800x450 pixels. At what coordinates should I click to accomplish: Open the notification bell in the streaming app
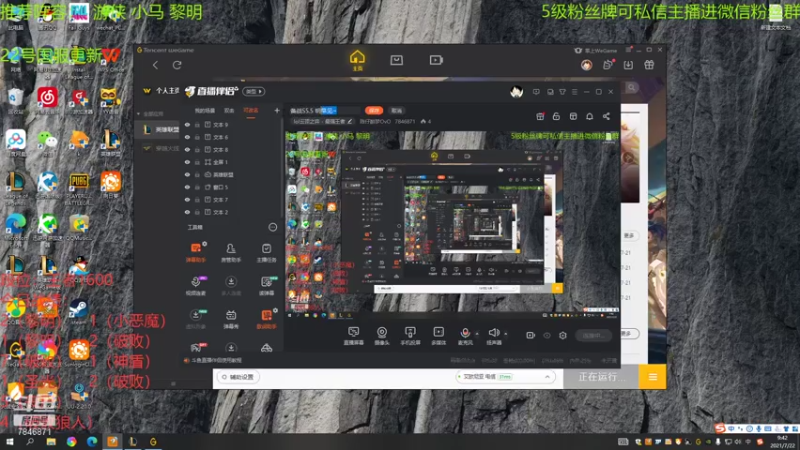589,116
